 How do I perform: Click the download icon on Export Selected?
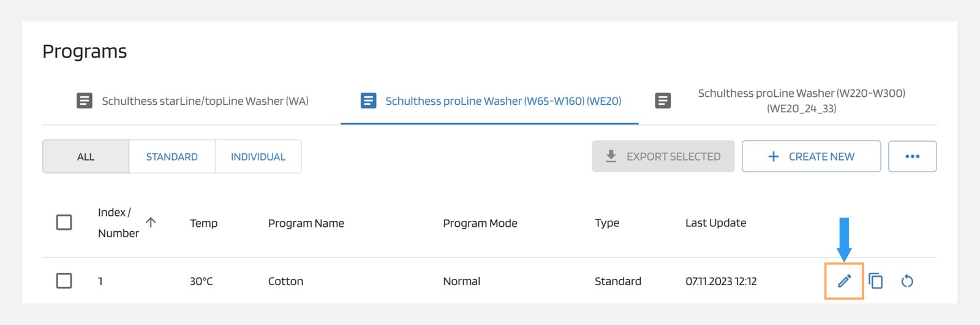(611, 156)
